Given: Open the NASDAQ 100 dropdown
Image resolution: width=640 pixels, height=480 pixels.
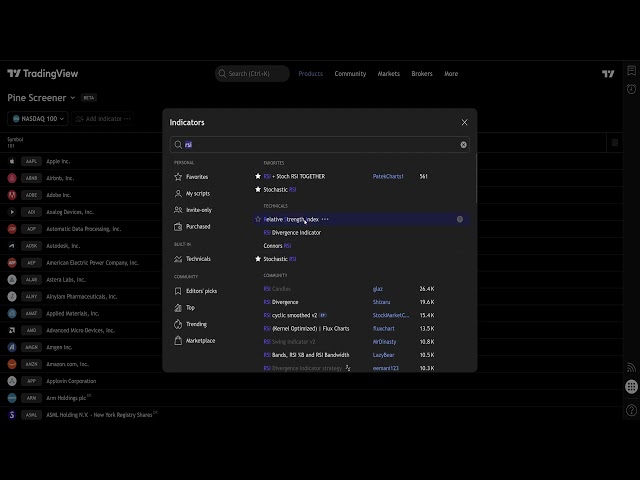Looking at the screenshot, I should 38,119.
